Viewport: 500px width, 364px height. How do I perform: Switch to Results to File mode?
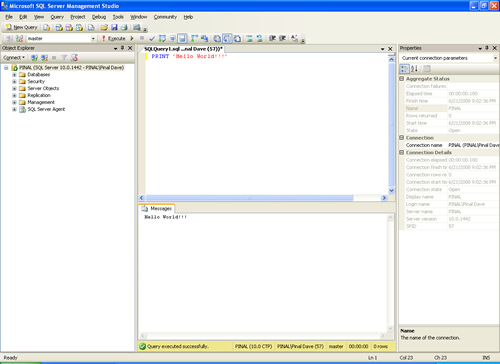(x=237, y=39)
